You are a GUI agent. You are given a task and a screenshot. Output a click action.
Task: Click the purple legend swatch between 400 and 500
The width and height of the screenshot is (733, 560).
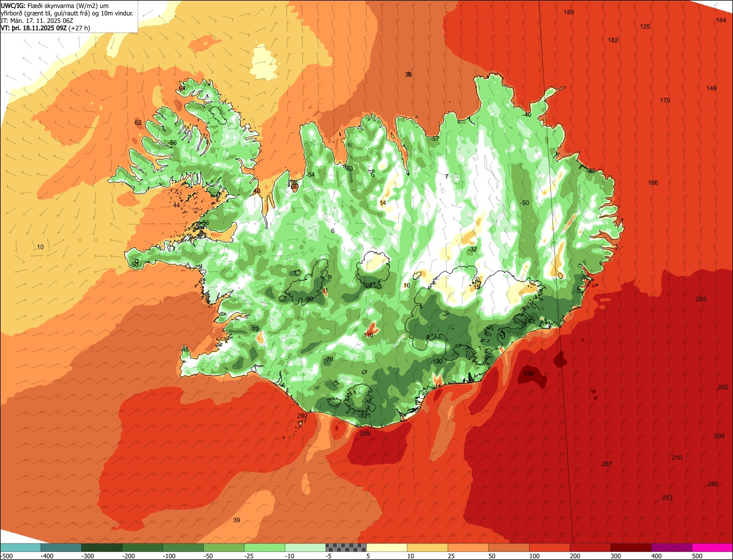671,547
